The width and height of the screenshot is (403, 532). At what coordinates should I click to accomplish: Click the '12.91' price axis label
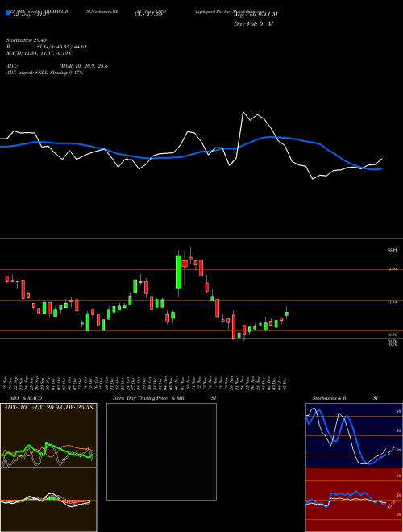click(393, 269)
